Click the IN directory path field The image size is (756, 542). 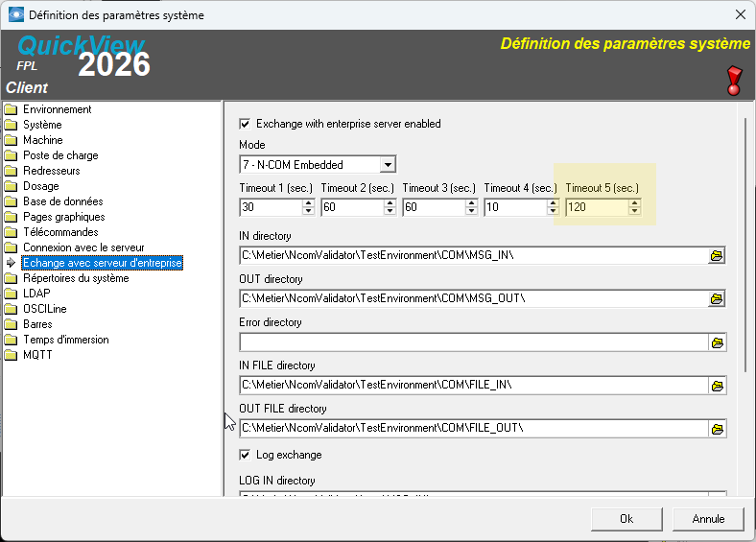(x=474, y=255)
